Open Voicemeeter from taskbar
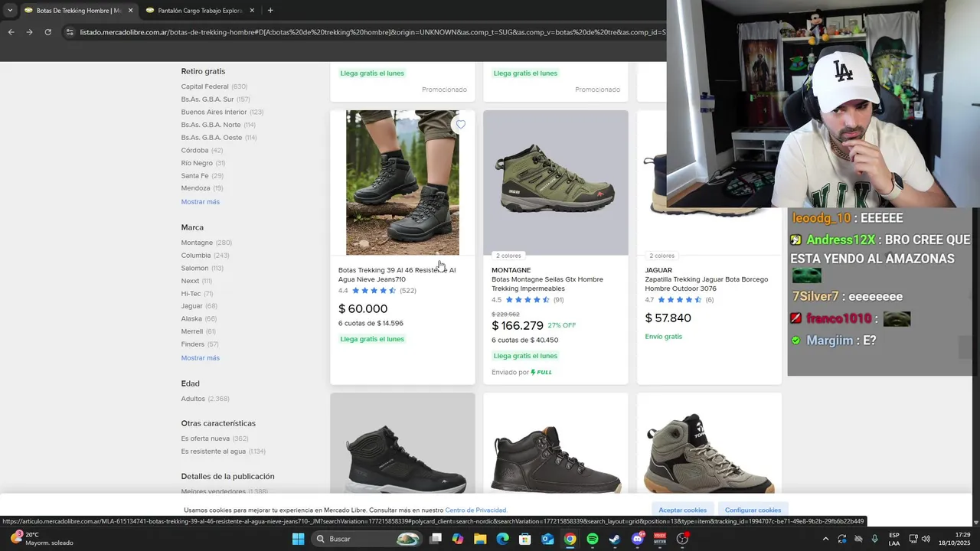980x551 pixels. pos(660,539)
